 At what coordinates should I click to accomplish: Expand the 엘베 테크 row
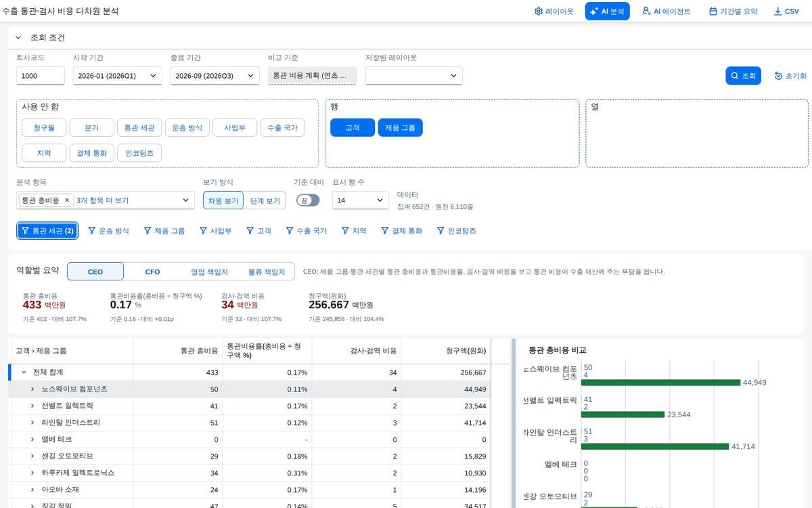[32, 439]
